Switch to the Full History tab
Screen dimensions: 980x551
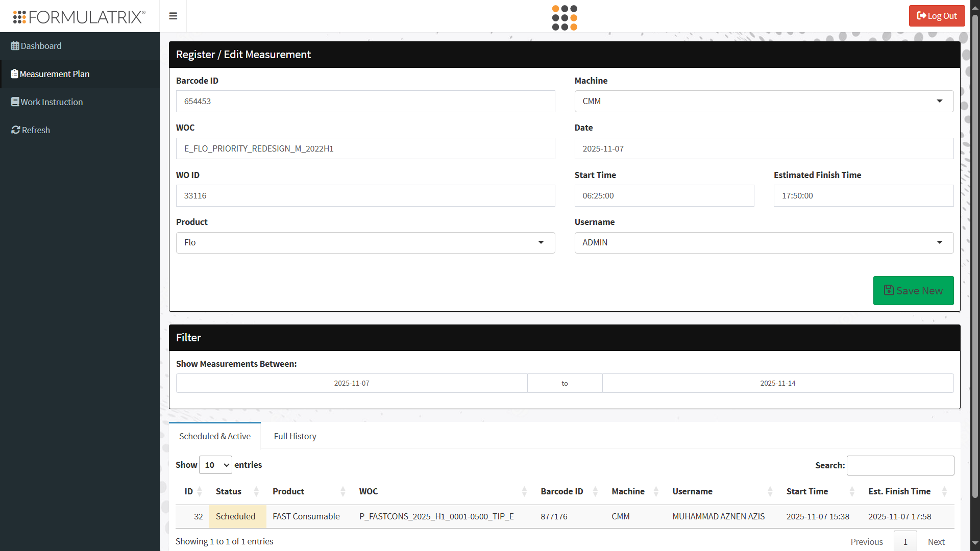[295, 436]
